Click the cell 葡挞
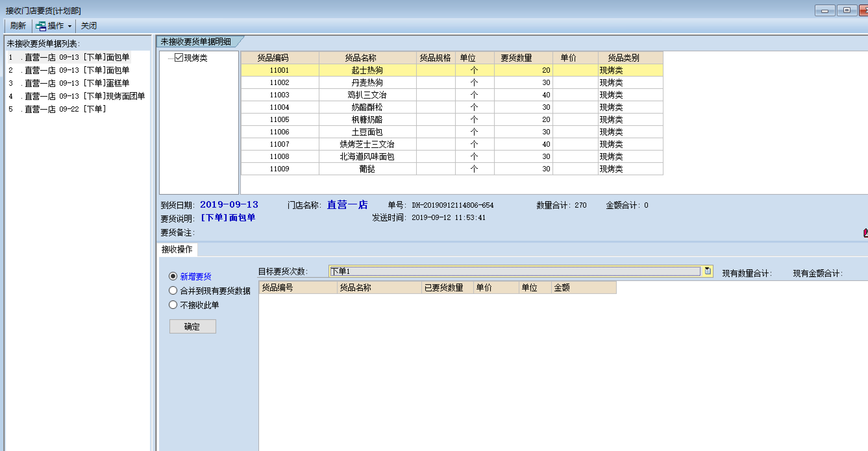Screen dimensions: 868x451 pyautogui.click(x=367, y=169)
